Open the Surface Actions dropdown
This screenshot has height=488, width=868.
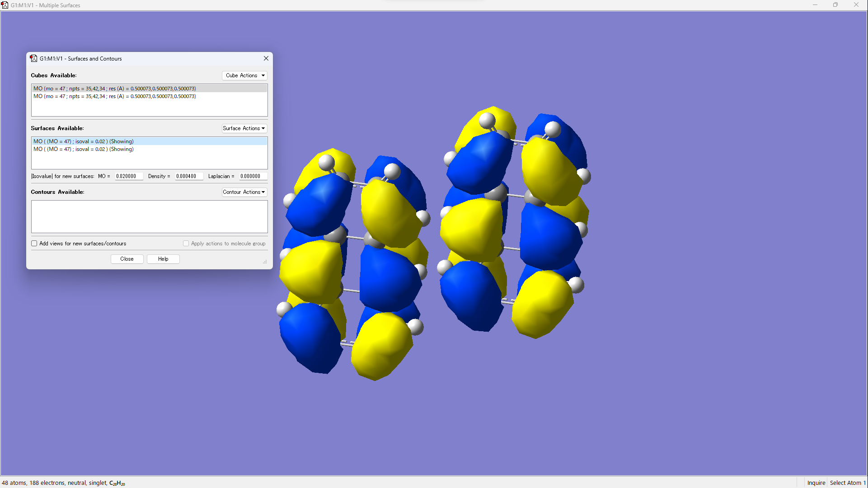[244, 128]
